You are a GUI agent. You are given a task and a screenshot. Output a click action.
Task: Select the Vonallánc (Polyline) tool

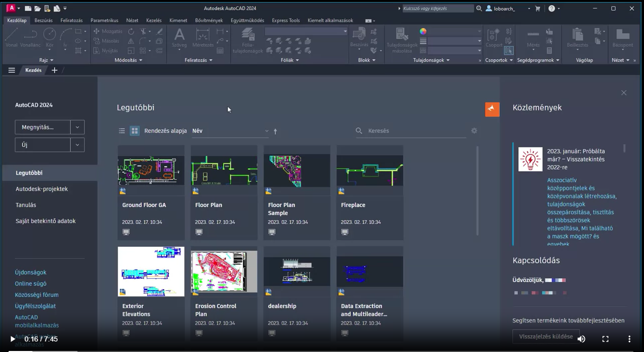point(31,38)
